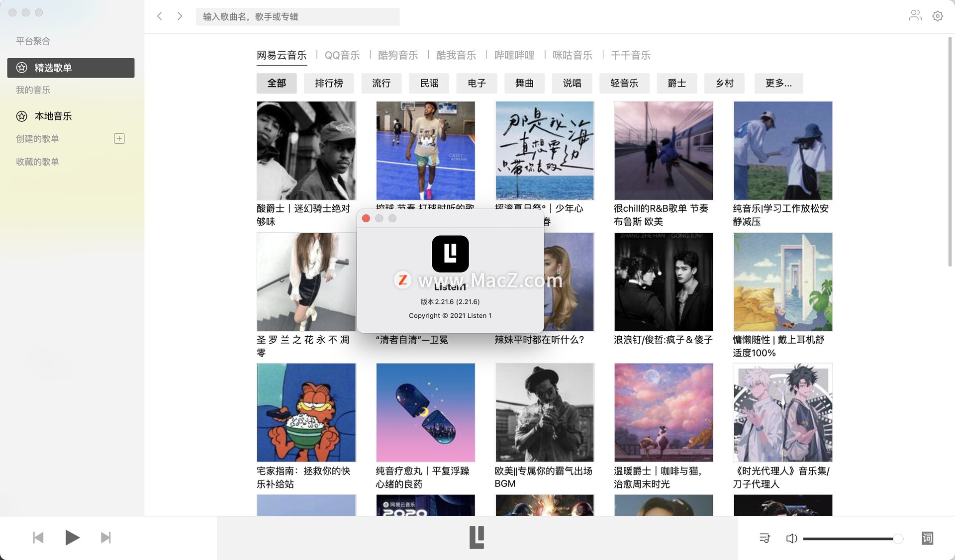Mute the volume speaker icon
955x560 pixels.
[x=791, y=539]
